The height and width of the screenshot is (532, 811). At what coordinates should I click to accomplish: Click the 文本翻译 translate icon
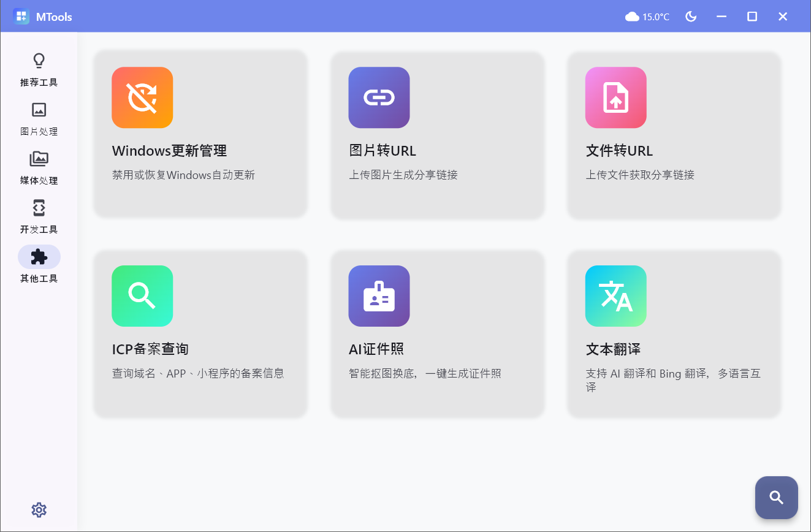615,296
